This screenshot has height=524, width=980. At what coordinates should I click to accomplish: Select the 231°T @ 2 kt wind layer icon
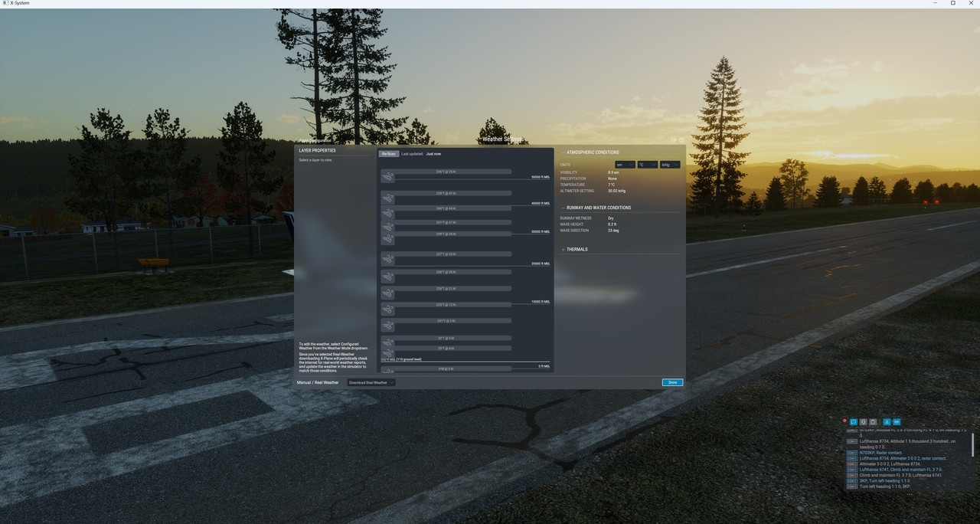click(x=388, y=326)
